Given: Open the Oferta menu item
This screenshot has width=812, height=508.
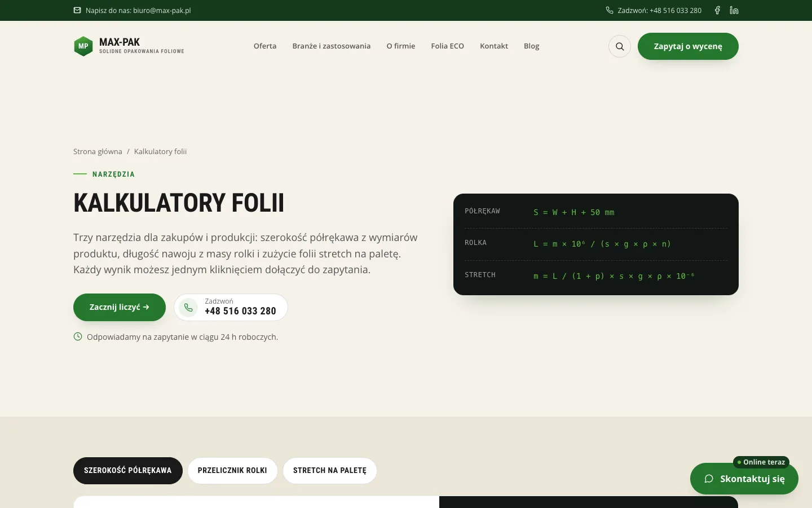Looking at the screenshot, I should tap(265, 46).
